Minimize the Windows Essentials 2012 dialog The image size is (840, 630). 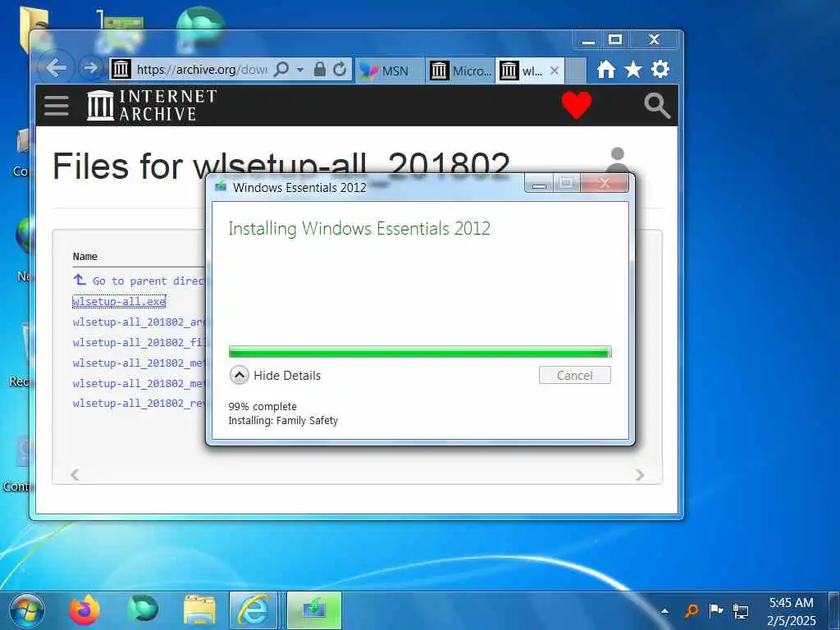540,185
